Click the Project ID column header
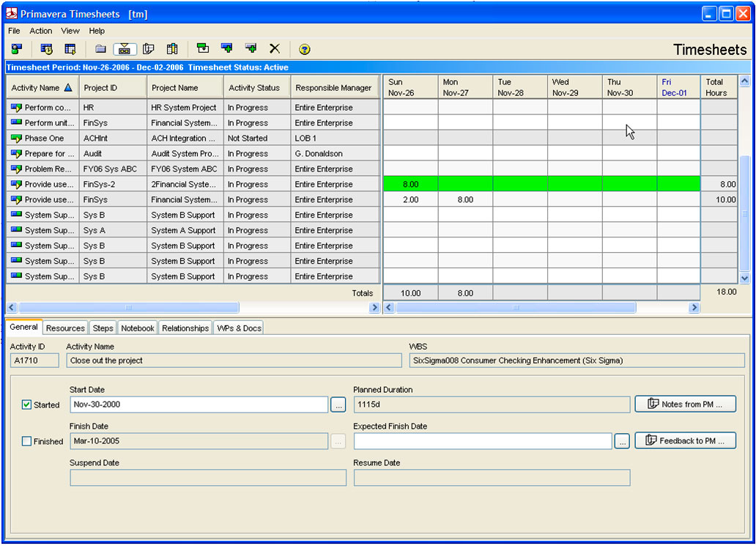Screen dimensions: 756x546 (x=113, y=88)
